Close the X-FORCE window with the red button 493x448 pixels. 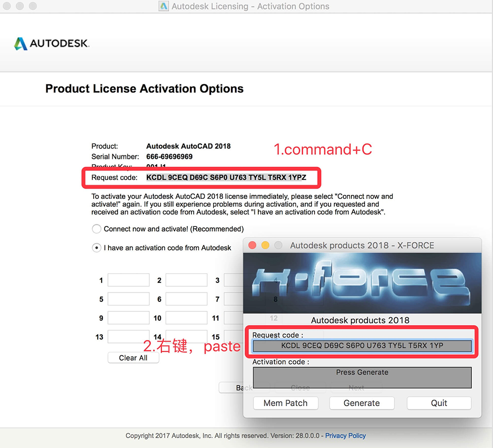[252, 245]
